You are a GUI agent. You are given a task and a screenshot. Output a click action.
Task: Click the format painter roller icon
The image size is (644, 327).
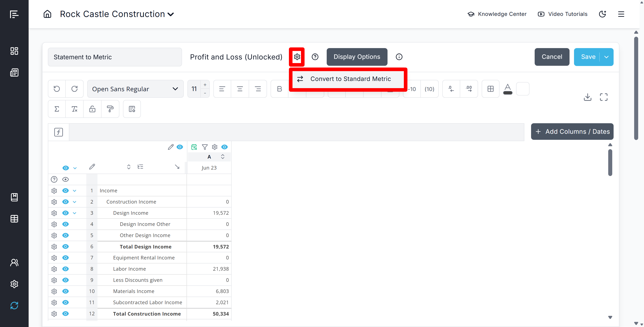[110, 109]
